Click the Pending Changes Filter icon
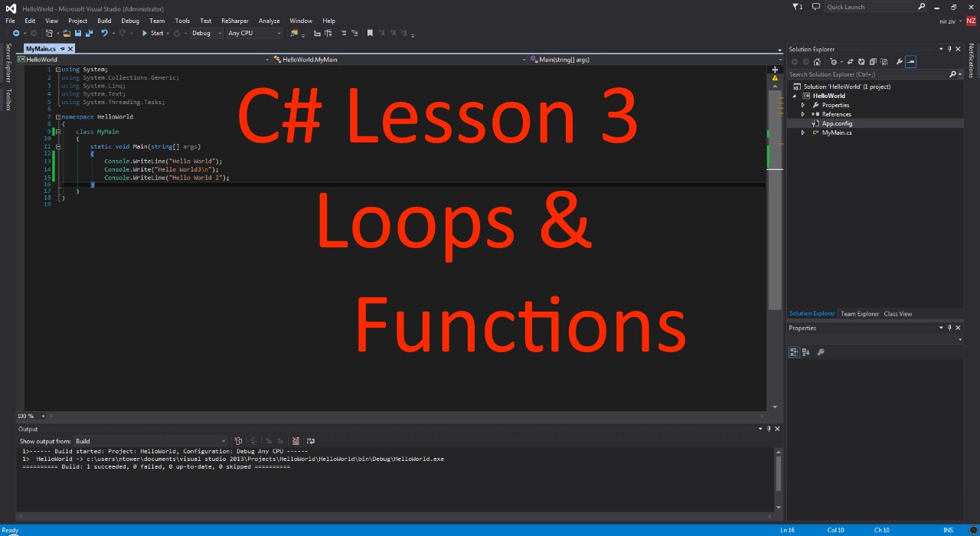 [x=834, y=61]
